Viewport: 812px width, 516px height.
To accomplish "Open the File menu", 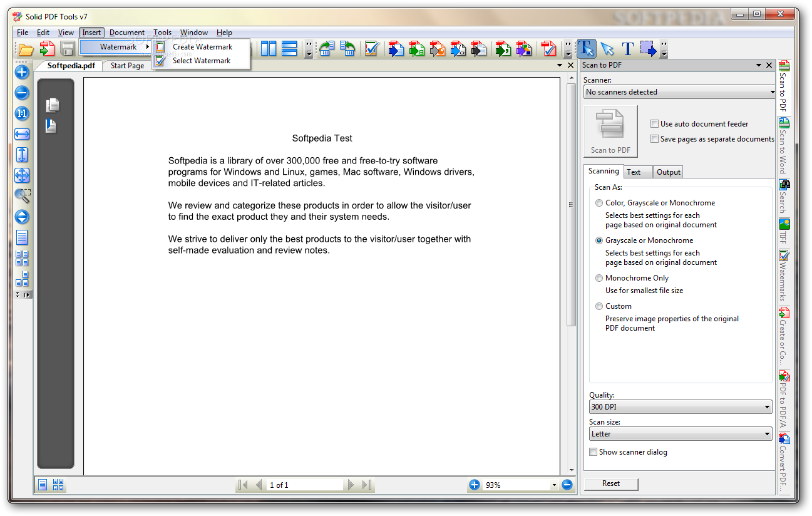I will 23,33.
